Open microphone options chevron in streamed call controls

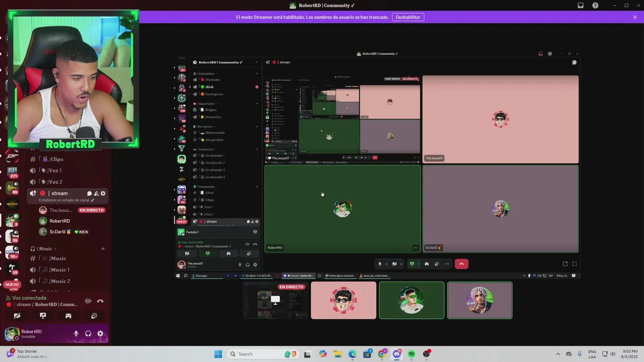386,264
